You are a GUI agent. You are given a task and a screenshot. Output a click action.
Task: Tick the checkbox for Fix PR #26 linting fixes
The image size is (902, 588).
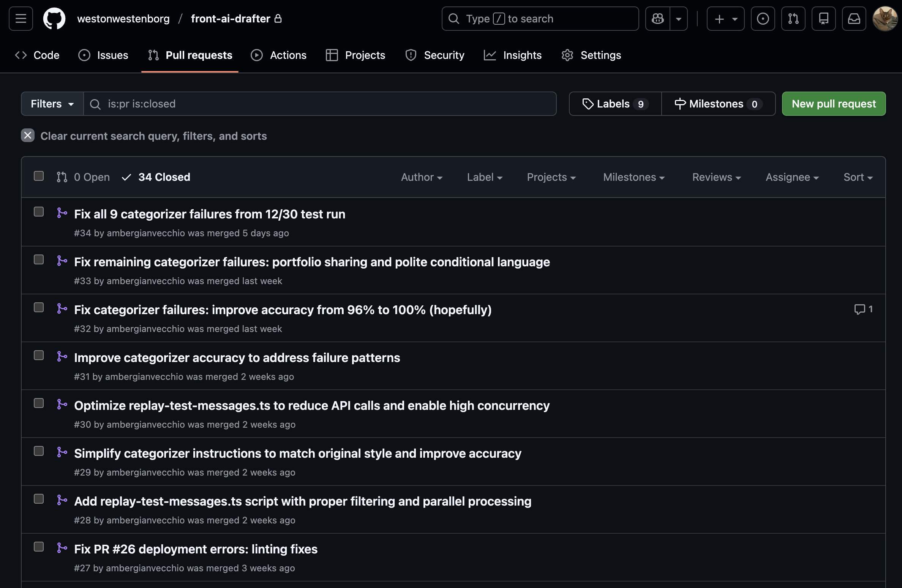[39, 547]
